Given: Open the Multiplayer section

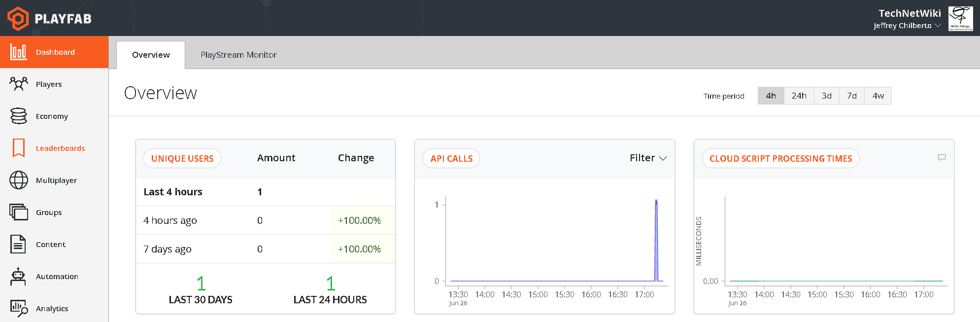Looking at the screenshot, I should click(x=54, y=180).
